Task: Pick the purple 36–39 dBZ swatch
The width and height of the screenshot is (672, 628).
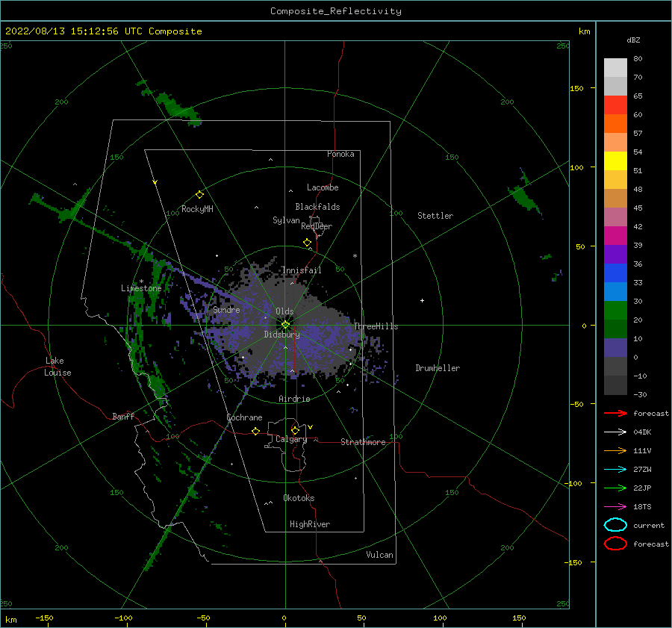Action: click(x=615, y=254)
